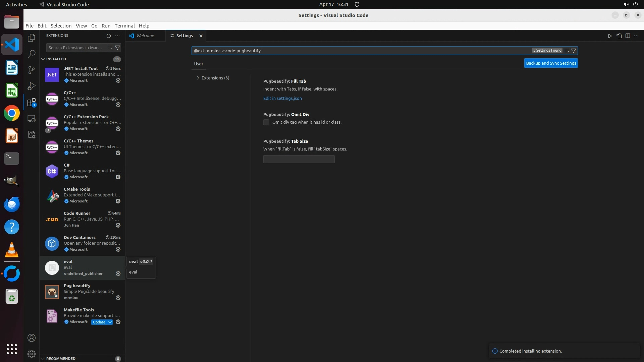
Task: Open the Pug beautify extension manage gear
Action: point(118,298)
